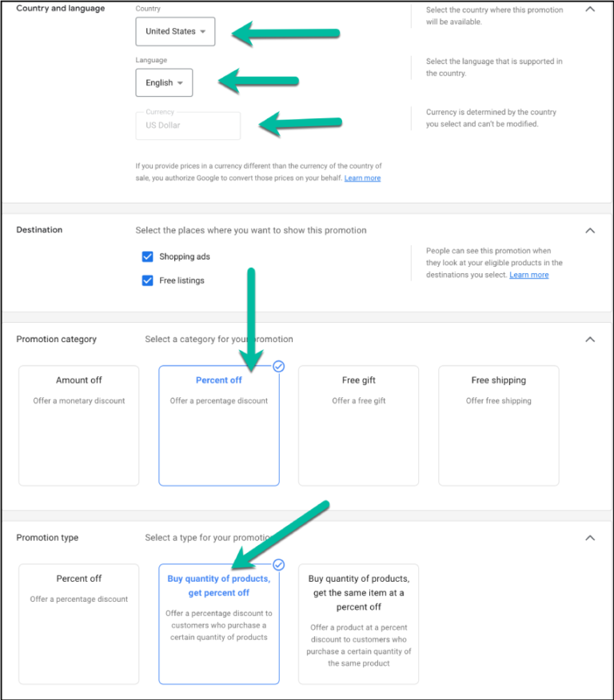Open the currency conversion Learn more link
The image size is (614, 700).
[362, 177]
